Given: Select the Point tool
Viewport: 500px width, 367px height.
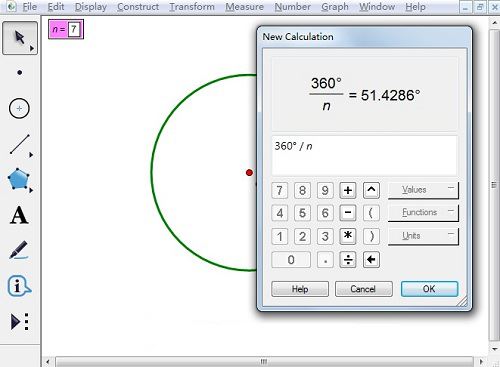Looking at the screenshot, I should 20,72.
